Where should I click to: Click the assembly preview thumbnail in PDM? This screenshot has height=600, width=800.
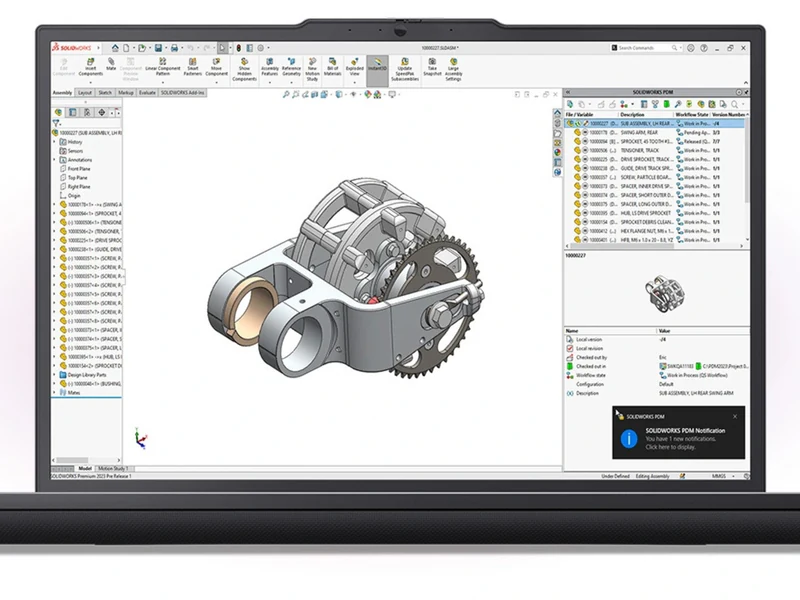(x=663, y=294)
